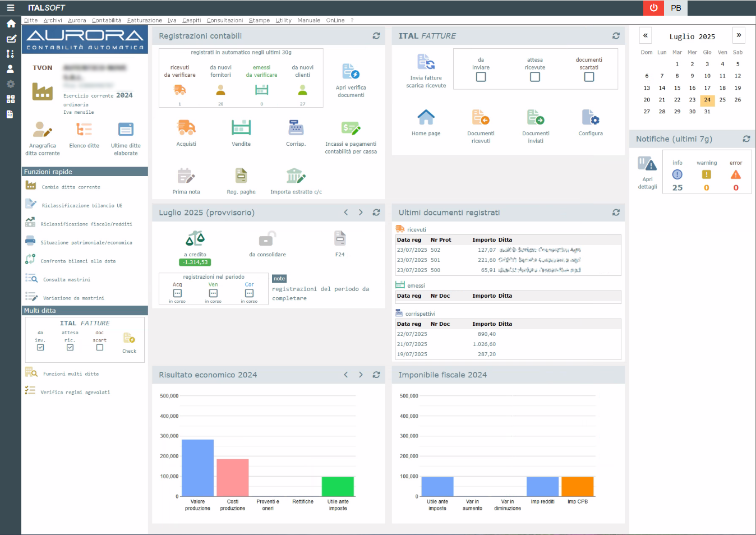Refresh the Notifiche panel
Screen dimensions: 756x535
click(x=746, y=139)
